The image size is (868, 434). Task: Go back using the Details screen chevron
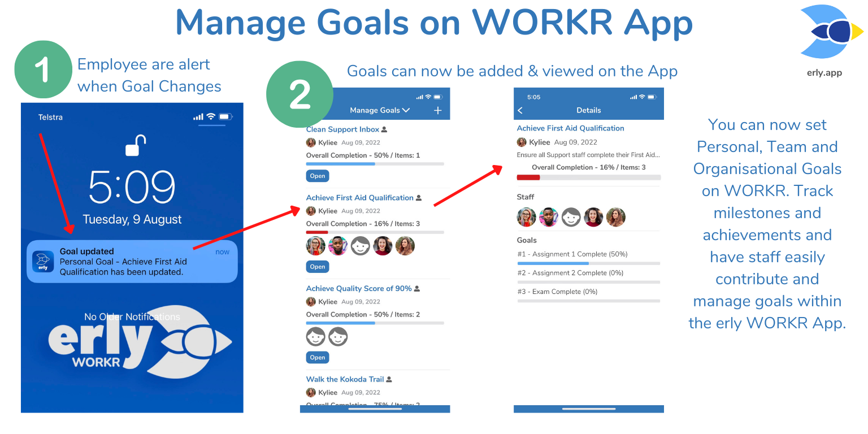(x=520, y=111)
